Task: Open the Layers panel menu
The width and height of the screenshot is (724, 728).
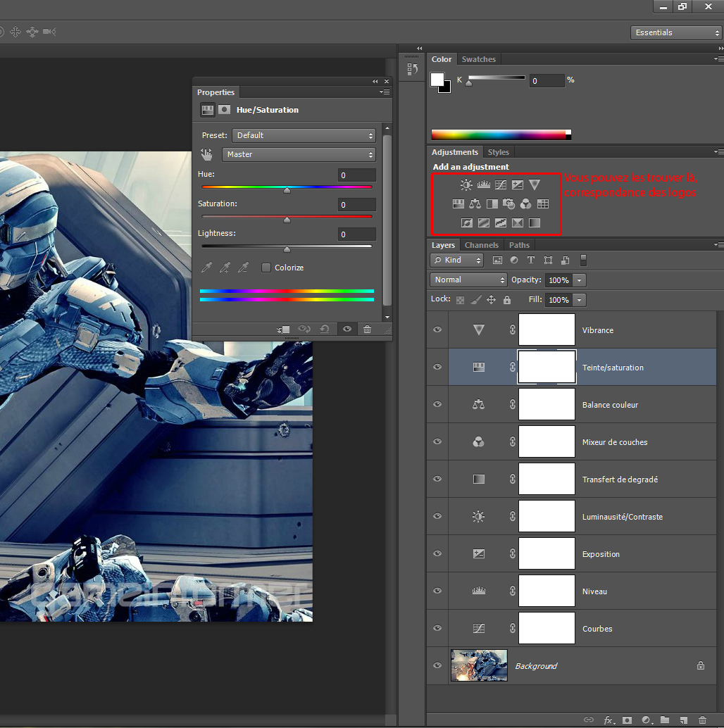Action: (x=719, y=245)
